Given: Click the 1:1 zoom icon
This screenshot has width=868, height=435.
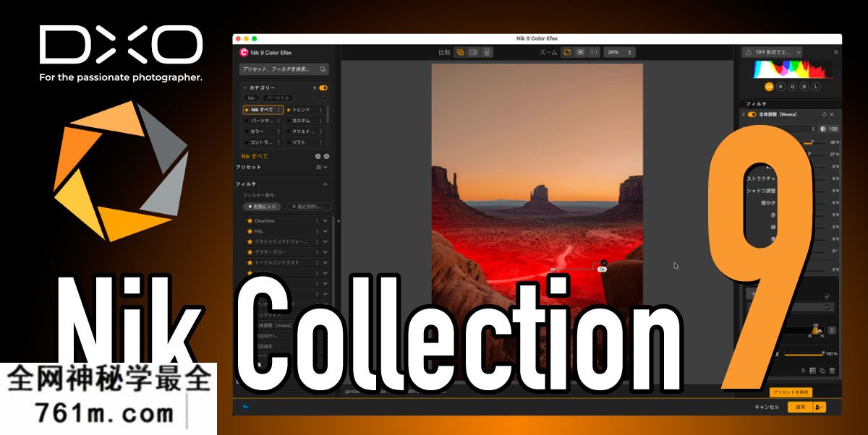Looking at the screenshot, I should point(594,52).
